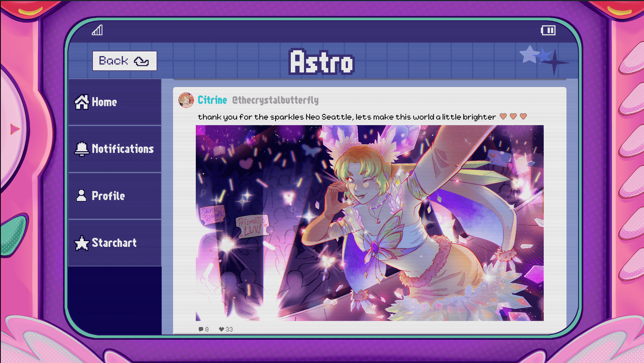Open the Home menu item
Image resolution: width=644 pixels, height=363 pixels.
(x=115, y=102)
